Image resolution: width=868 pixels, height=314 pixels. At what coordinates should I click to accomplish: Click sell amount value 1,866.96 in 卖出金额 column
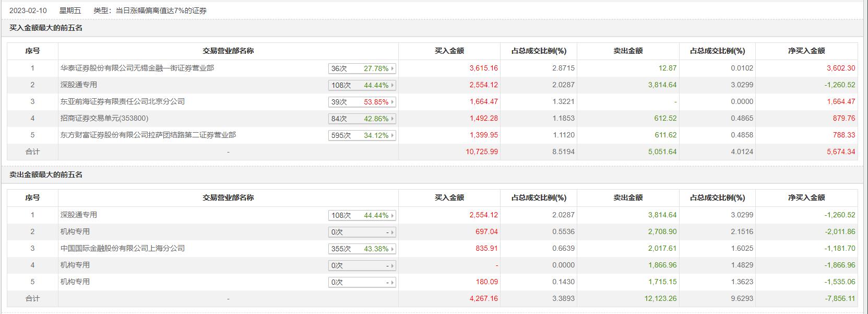tap(662, 265)
